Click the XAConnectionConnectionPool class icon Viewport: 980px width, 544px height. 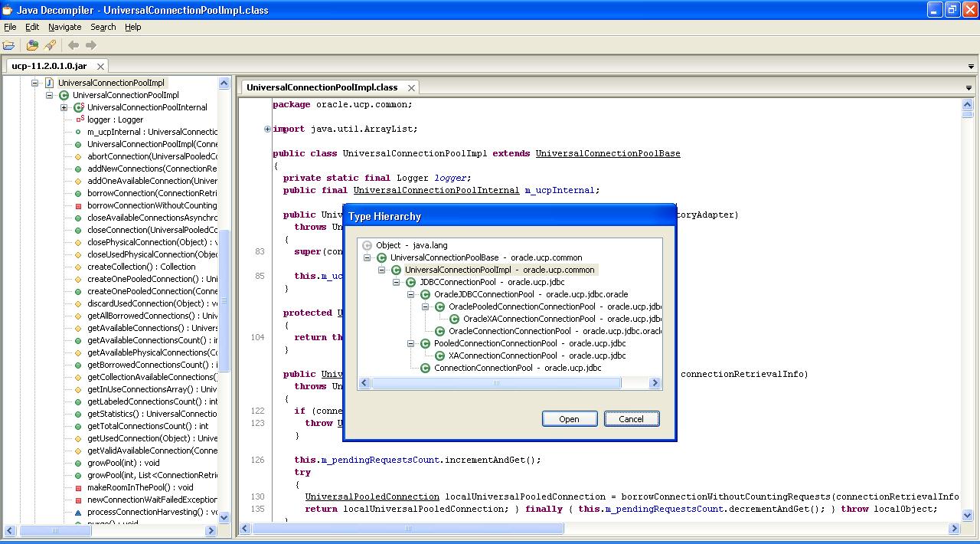(439, 356)
